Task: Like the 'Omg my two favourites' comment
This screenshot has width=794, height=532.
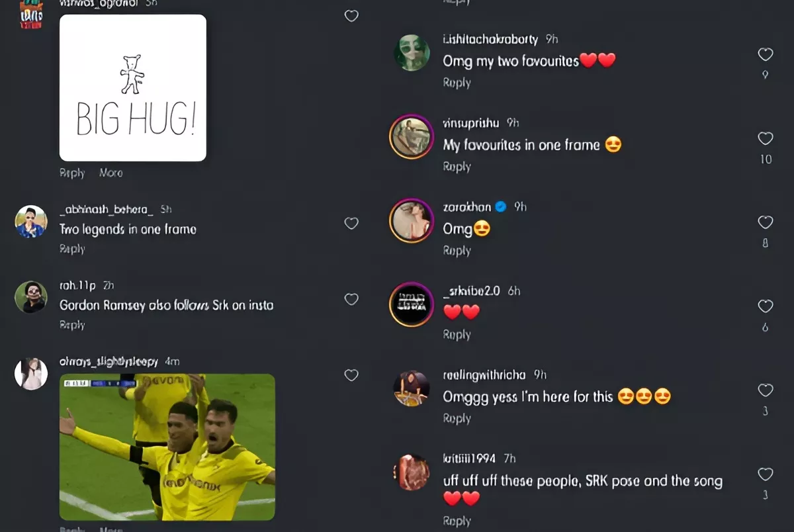Action: tap(765, 55)
